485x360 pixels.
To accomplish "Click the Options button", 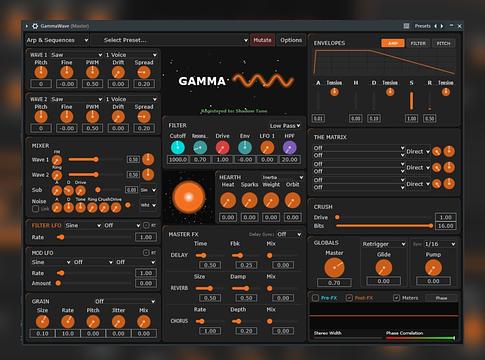I will tap(291, 40).
